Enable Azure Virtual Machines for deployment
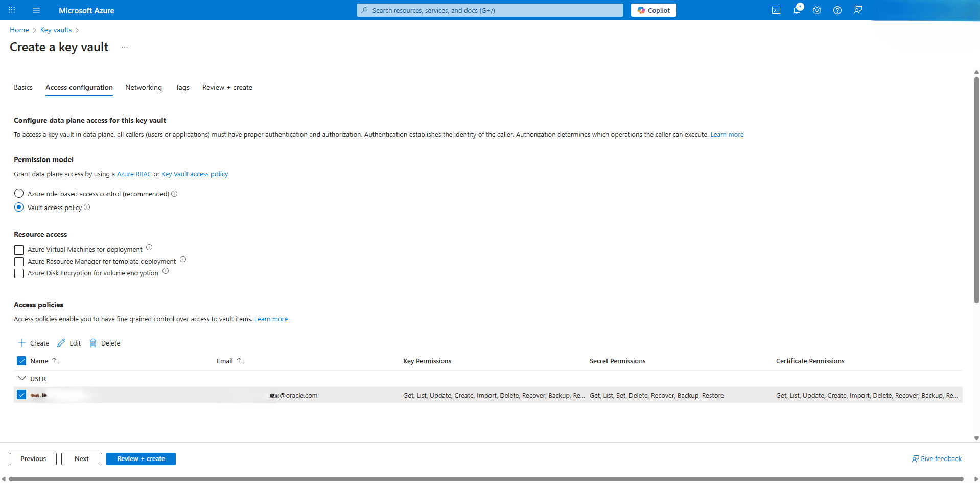The width and height of the screenshot is (980, 483). tap(19, 249)
